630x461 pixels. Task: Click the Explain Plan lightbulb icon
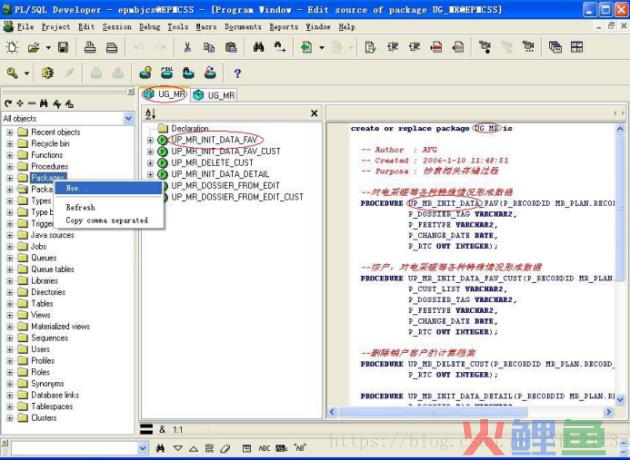tap(145, 73)
